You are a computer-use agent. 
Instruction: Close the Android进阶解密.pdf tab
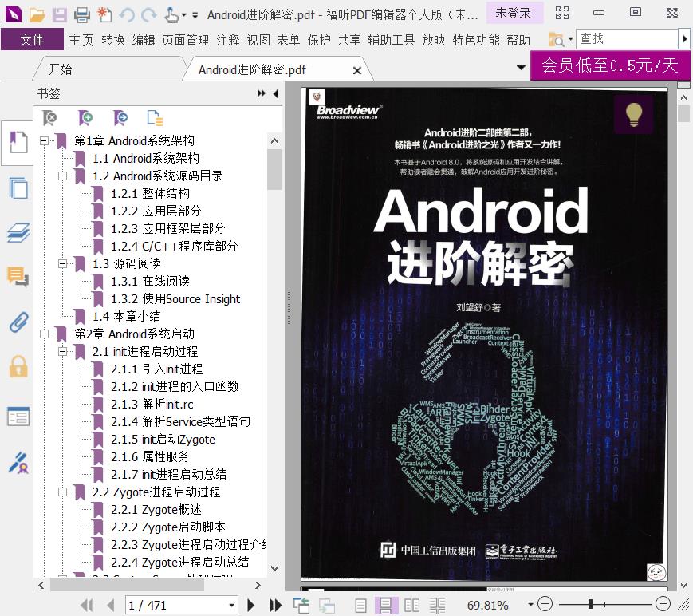point(357,70)
